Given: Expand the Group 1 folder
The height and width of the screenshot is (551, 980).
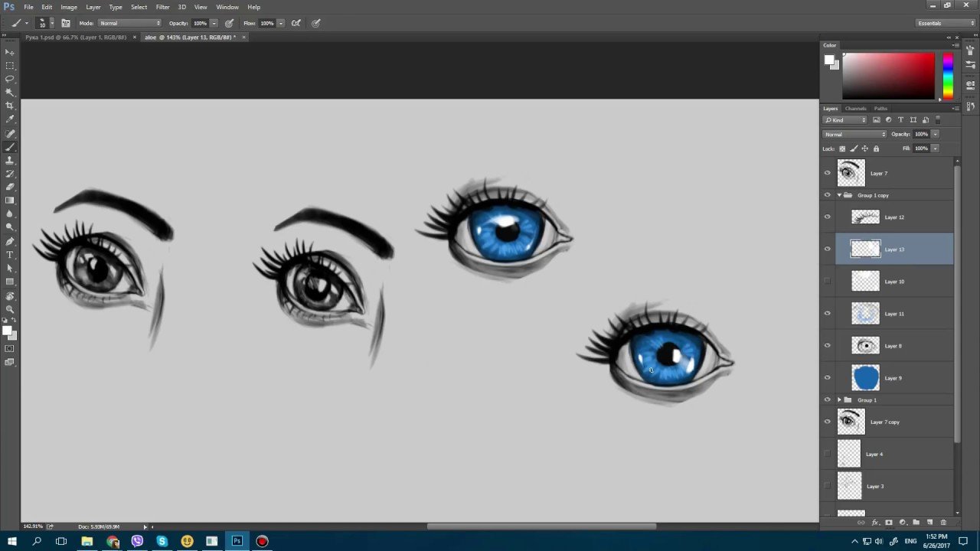Looking at the screenshot, I should coord(839,400).
